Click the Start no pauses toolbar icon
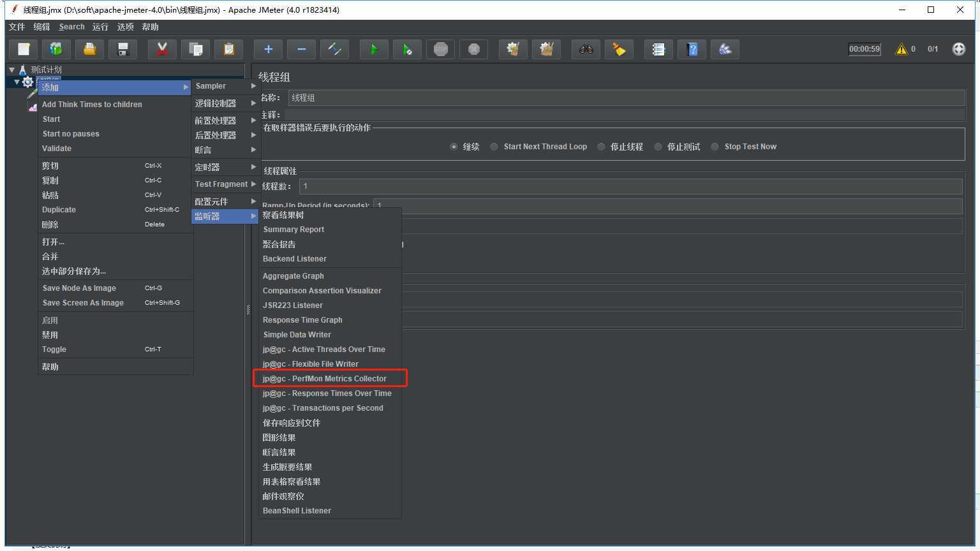The height and width of the screenshot is (551, 980). [x=407, y=49]
